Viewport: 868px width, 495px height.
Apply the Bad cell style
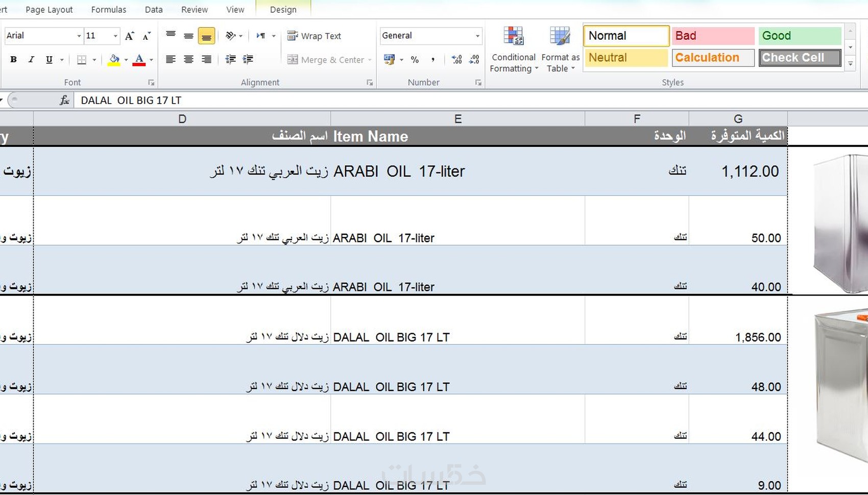713,36
